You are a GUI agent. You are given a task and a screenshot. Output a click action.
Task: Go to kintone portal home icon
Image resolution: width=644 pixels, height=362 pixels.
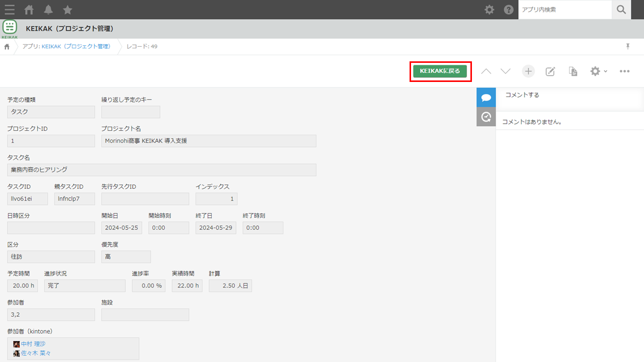coord(30,10)
